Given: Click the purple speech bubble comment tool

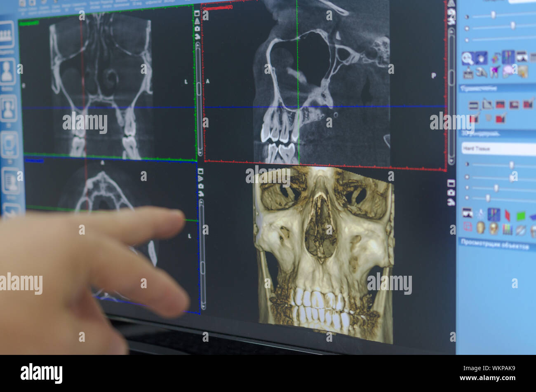Looking at the screenshot, I should click(508, 71).
